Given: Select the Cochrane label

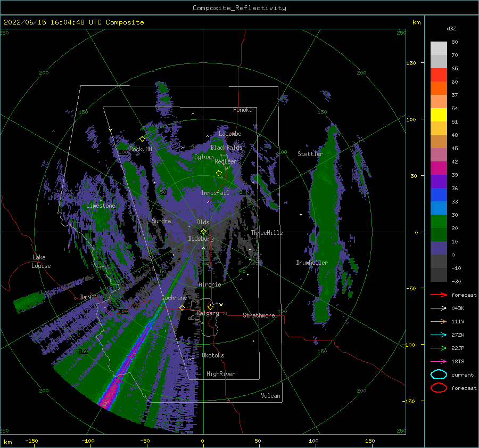Looking at the screenshot, I should pos(174,298).
